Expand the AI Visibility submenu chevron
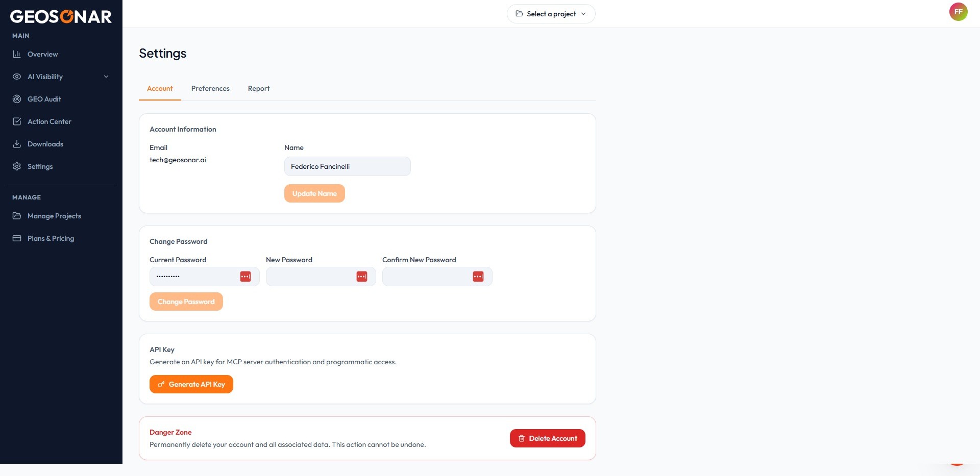This screenshot has height=476, width=980. [x=106, y=77]
